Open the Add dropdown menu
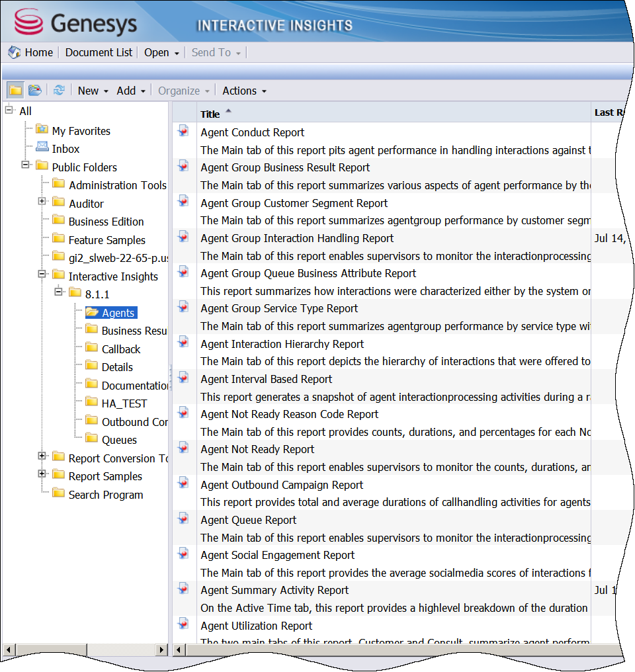 [x=131, y=91]
